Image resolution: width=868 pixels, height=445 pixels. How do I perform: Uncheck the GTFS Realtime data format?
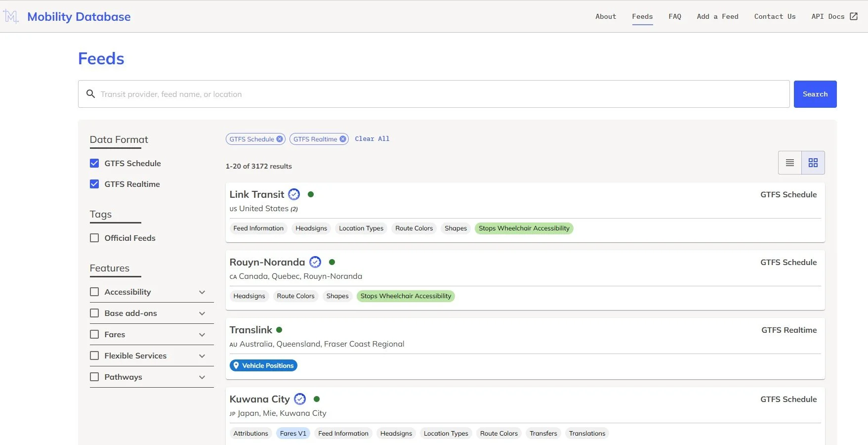(x=94, y=184)
